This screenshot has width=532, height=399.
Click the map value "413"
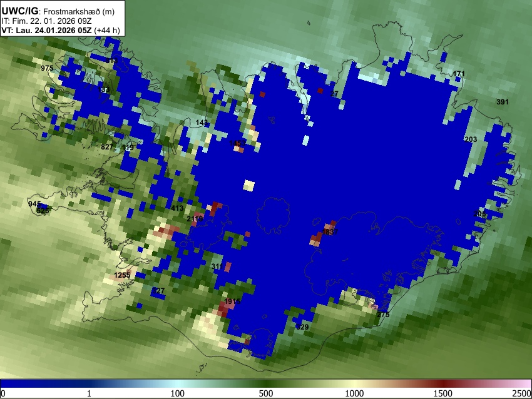pyautogui.click(x=177, y=208)
